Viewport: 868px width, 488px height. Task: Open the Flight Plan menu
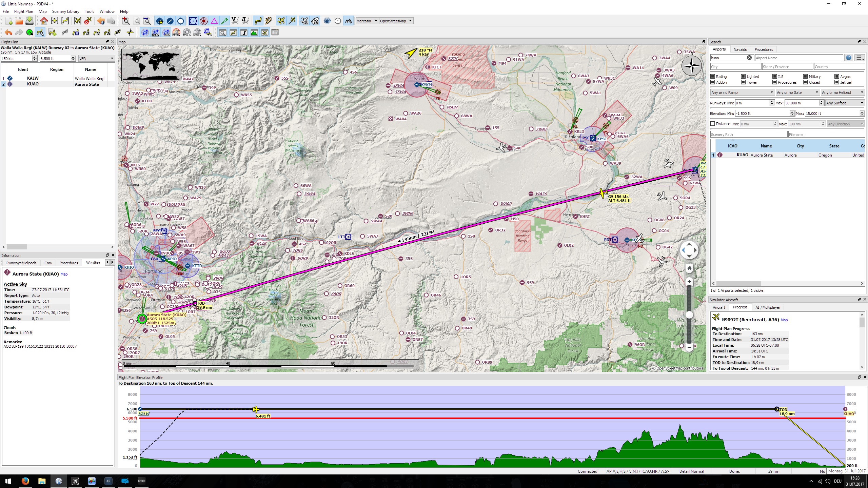coord(24,12)
